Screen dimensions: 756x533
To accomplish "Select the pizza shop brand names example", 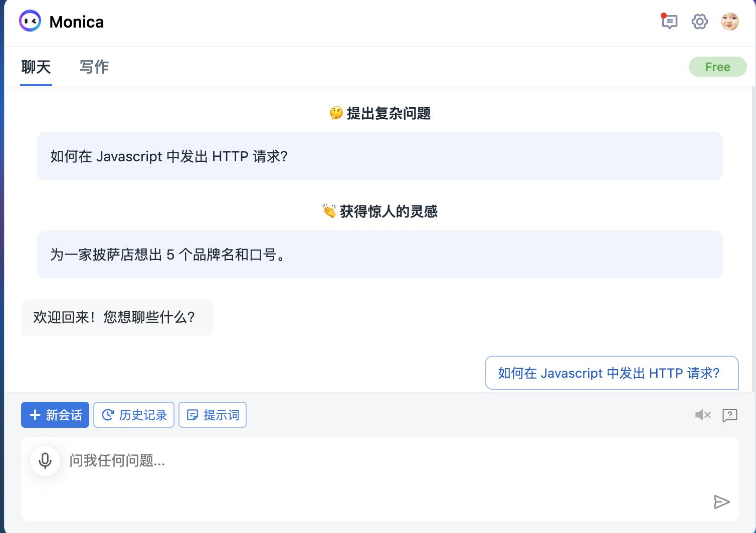I will click(x=380, y=254).
